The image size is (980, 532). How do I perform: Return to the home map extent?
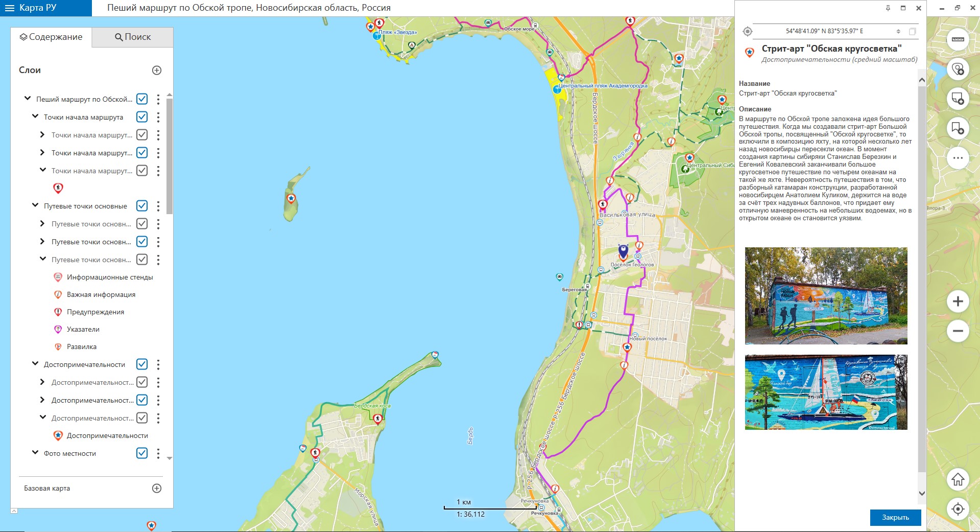(x=958, y=479)
